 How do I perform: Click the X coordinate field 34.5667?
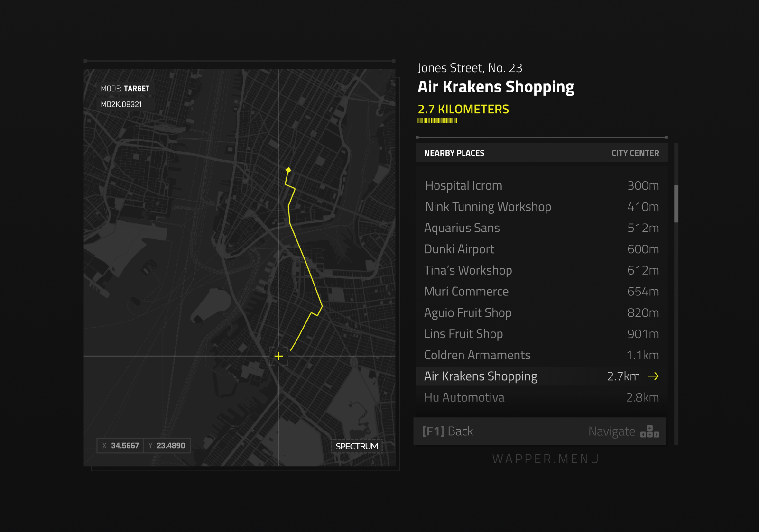[120, 446]
